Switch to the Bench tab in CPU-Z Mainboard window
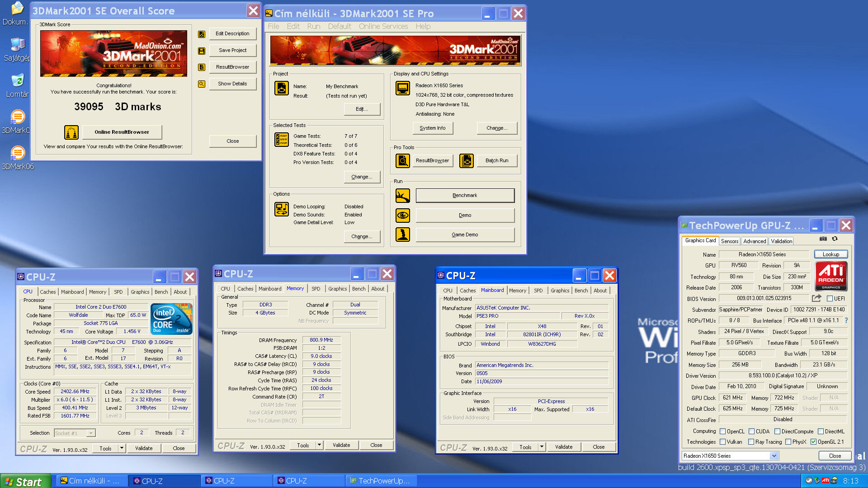The width and height of the screenshot is (868, 488). tap(581, 291)
